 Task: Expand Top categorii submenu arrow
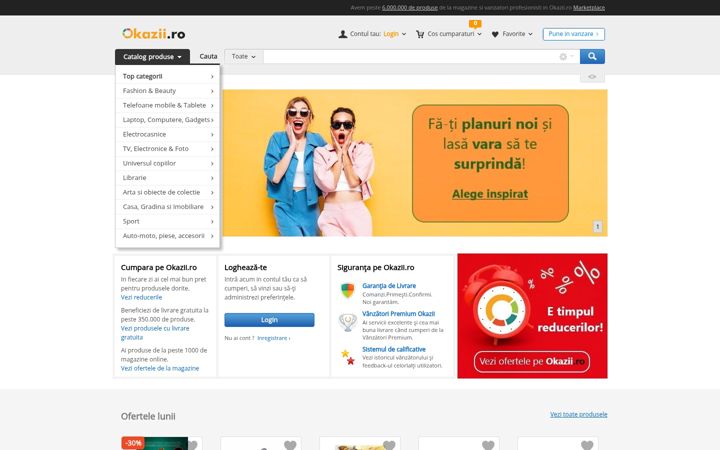(x=212, y=77)
